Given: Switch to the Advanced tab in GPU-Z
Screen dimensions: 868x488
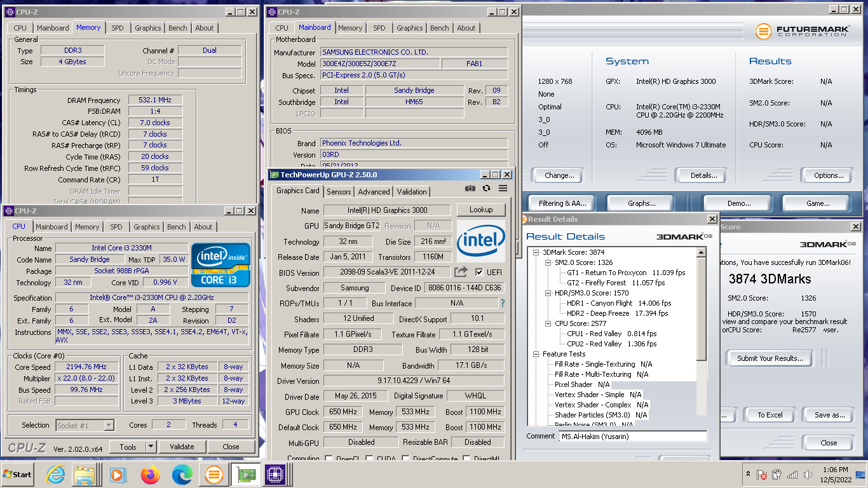Looking at the screenshot, I should click(374, 192).
